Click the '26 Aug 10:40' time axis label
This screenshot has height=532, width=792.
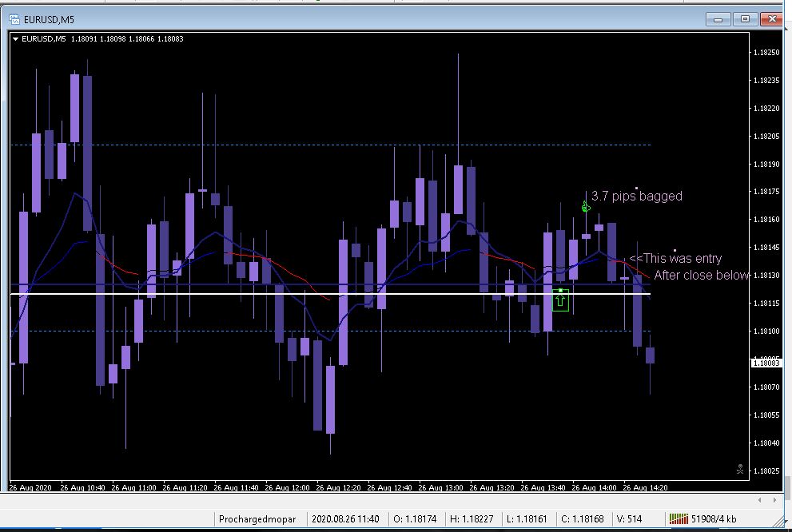coord(82,487)
